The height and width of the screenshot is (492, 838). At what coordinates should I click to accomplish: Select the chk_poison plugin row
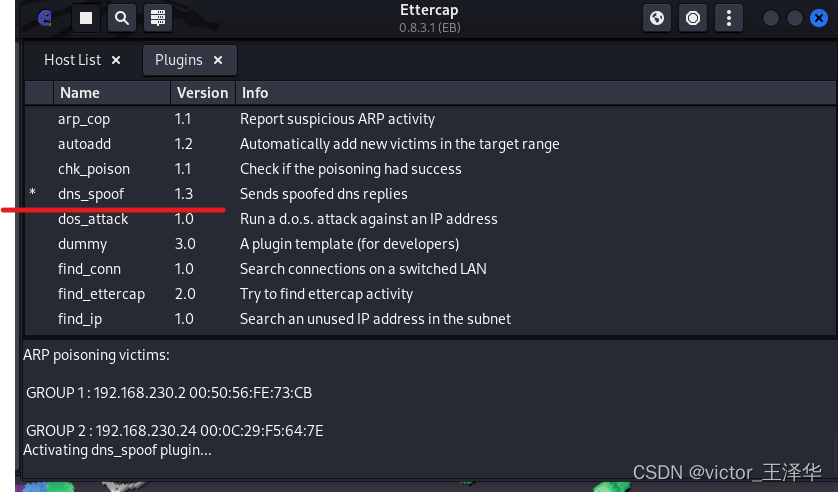pyautogui.click(x=94, y=169)
